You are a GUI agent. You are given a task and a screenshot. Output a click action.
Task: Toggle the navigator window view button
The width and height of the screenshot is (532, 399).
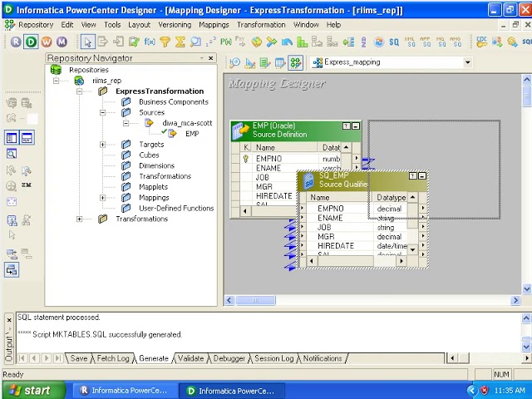point(12,138)
